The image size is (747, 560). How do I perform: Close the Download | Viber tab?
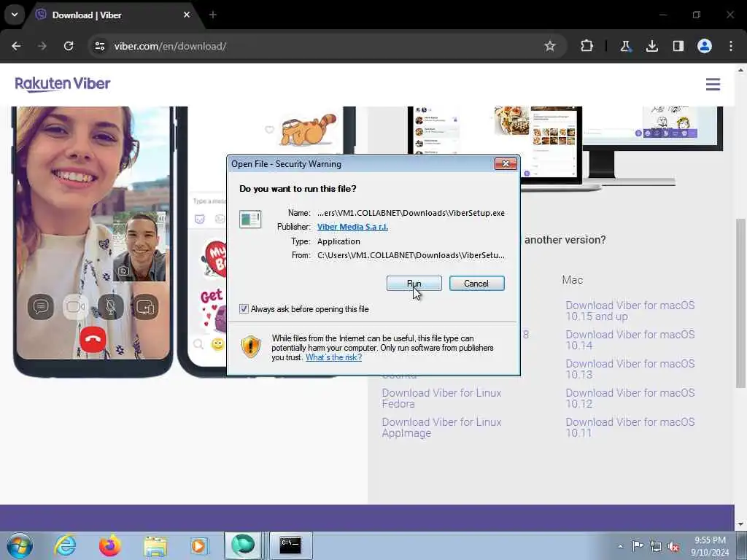[x=187, y=15]
